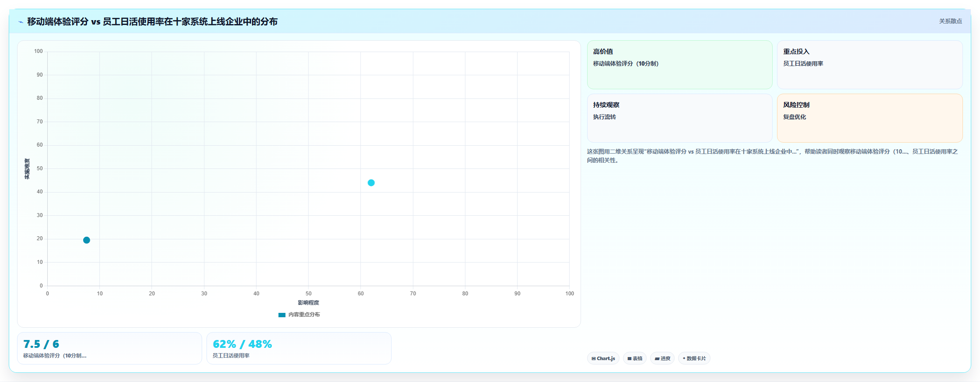Click the 62% / 48% stat card
The image size is (980, 382).
pyautogui.click(x=299, y=348)
